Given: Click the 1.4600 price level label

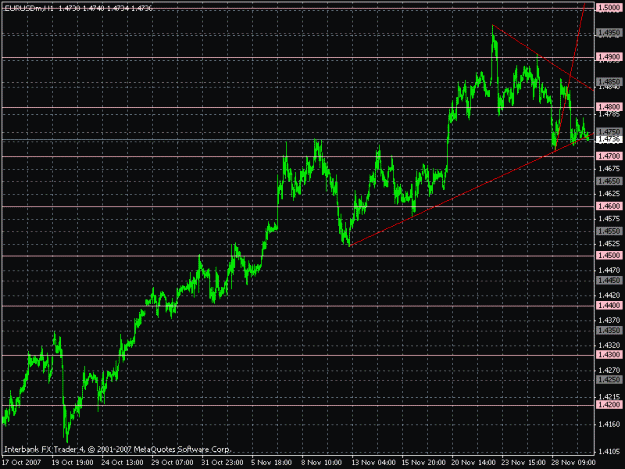Looking at the screenshot, I should tap(609, 206).
